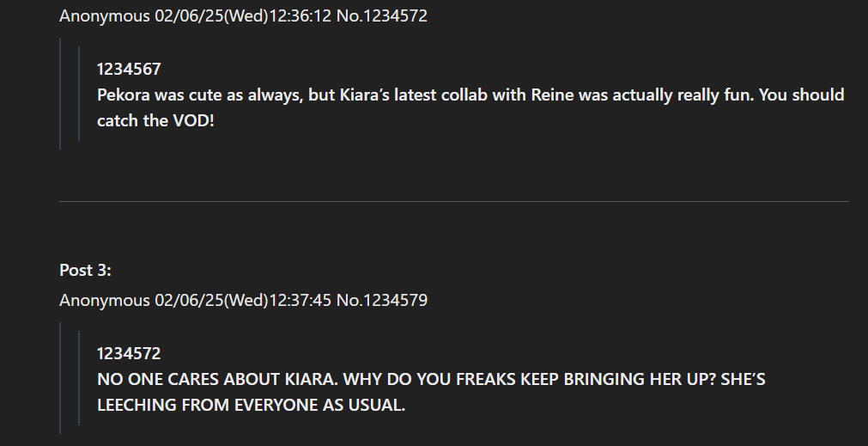Click post number No.1234579 in Post 3 header
Image resolution: width=868 pixels, height=446 pixels.
click(x=381, y=300)
